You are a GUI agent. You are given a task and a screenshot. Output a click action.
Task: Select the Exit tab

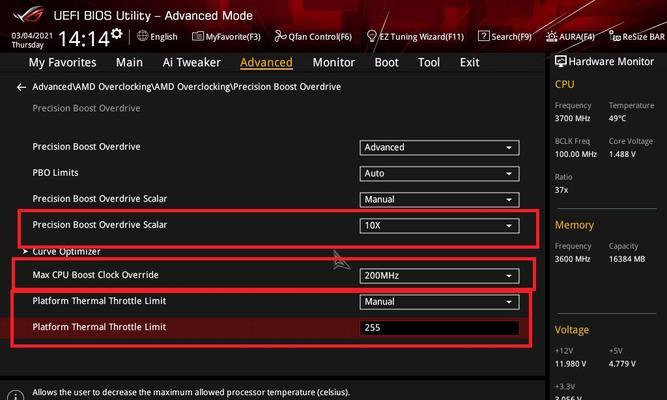click(469, 63)
